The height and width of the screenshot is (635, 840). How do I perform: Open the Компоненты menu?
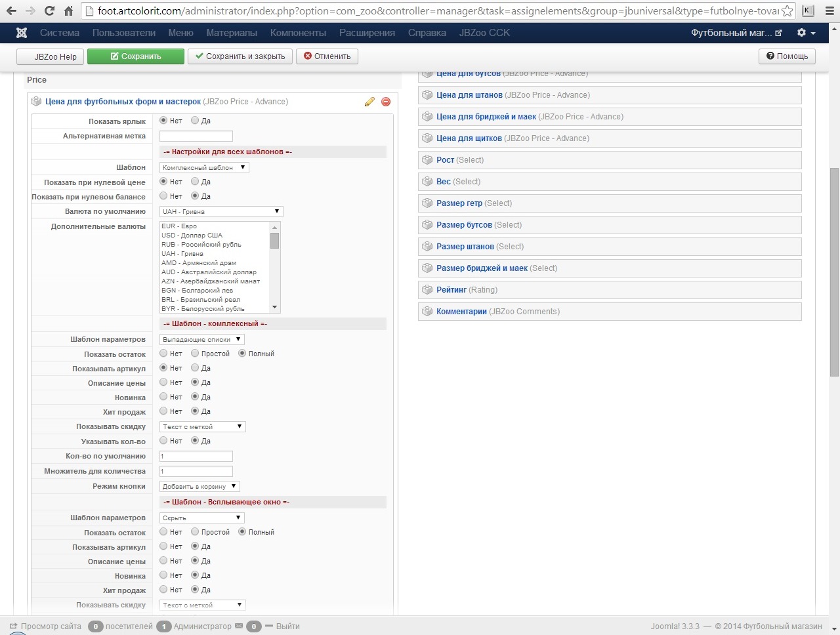(298, 33)
